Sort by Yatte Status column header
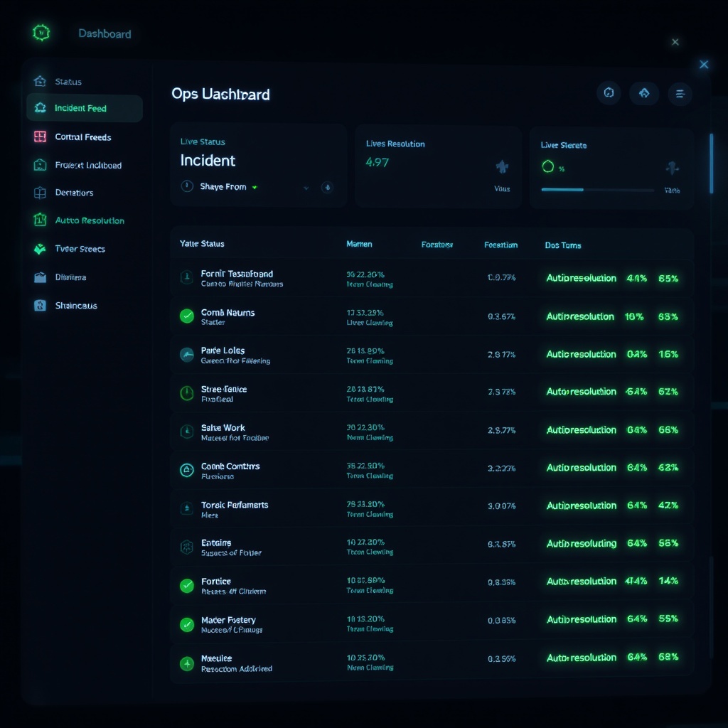 [x=202, y=244]
